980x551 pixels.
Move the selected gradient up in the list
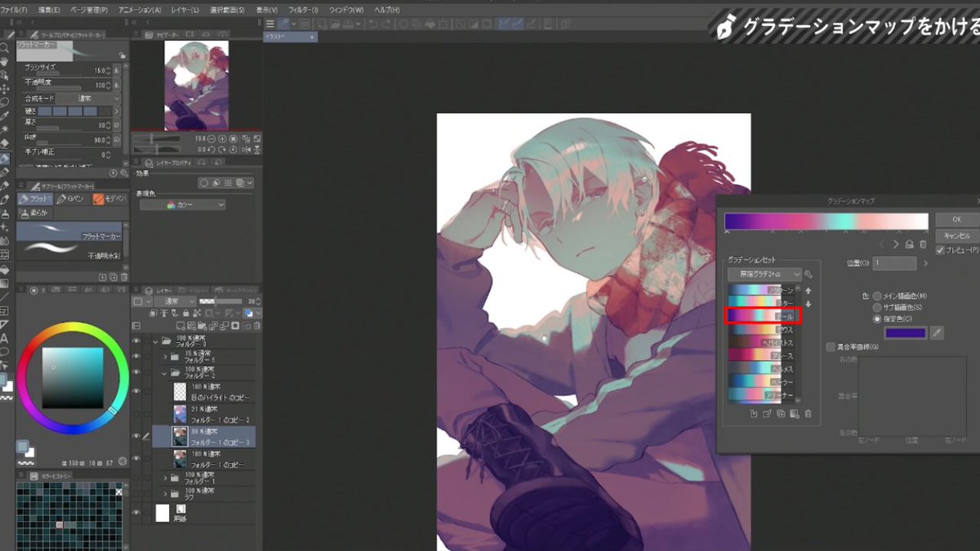[x=808, y=291]
